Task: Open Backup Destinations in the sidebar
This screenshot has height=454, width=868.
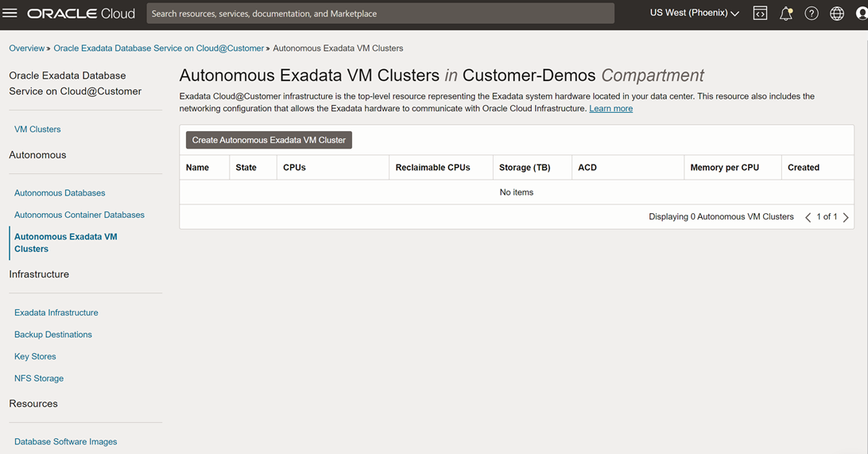Action: pos(53,335)
